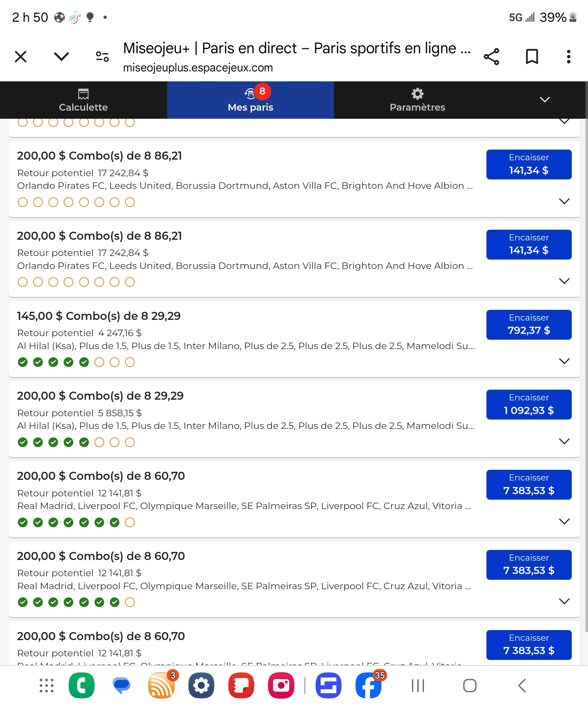
Task: Cash out the 1 092,93 $ bet
Action: click(529, 405)
